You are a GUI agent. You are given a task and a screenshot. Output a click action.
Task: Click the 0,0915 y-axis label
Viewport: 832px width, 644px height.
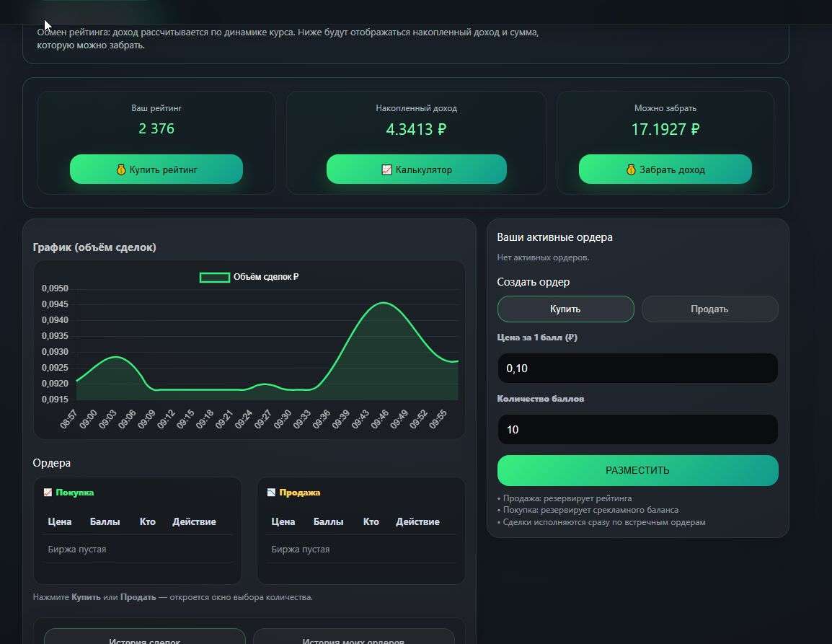coord(56,400)
